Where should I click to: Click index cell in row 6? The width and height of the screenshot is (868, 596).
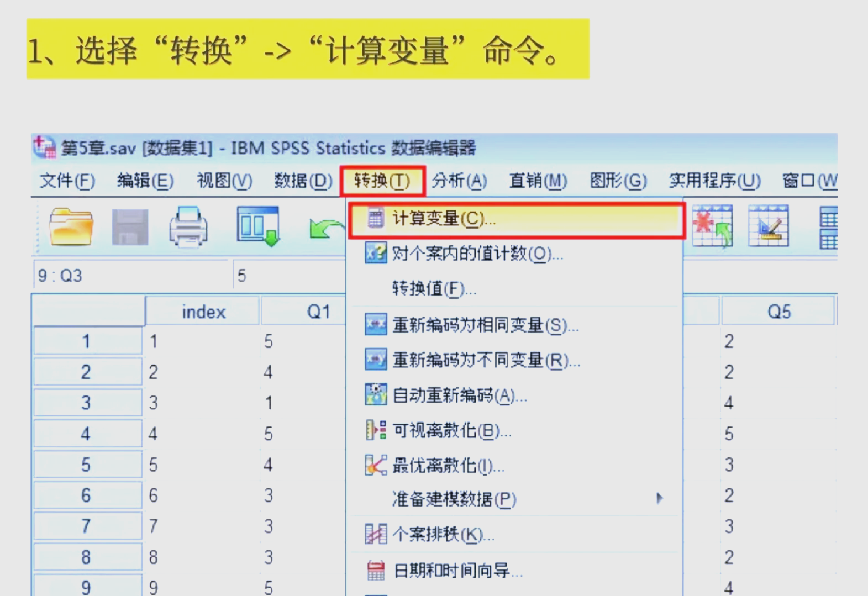coord(202,495)
